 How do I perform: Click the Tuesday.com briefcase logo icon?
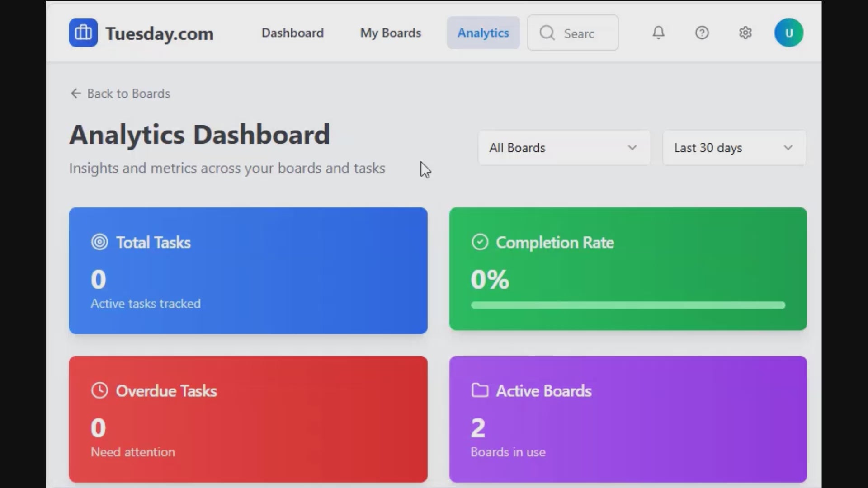pyautogui.click(x=83, y=33)
